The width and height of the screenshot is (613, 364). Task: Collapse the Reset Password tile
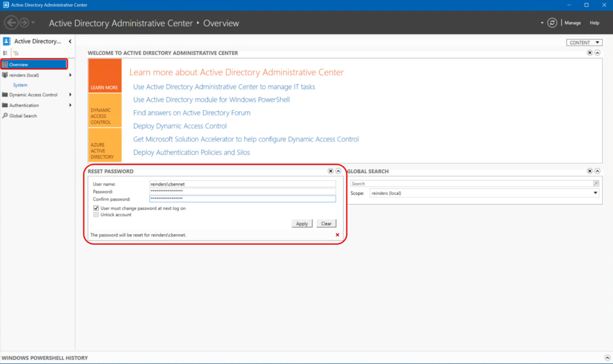coord(338,171)
